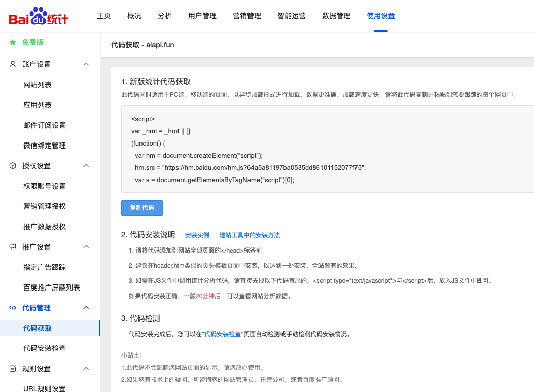
Task: Collapse the 代码管理 section chevron
Action: (x=86, y=308)
